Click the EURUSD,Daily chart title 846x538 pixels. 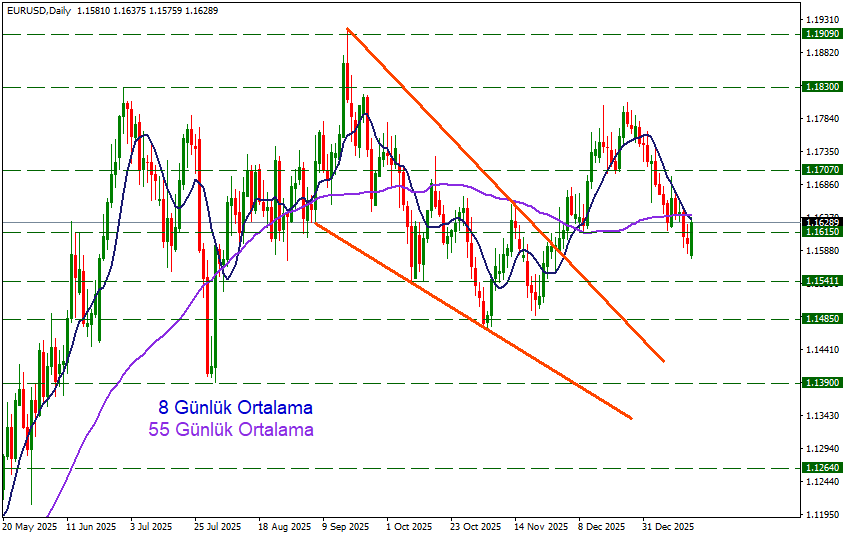tap(35, 8)
